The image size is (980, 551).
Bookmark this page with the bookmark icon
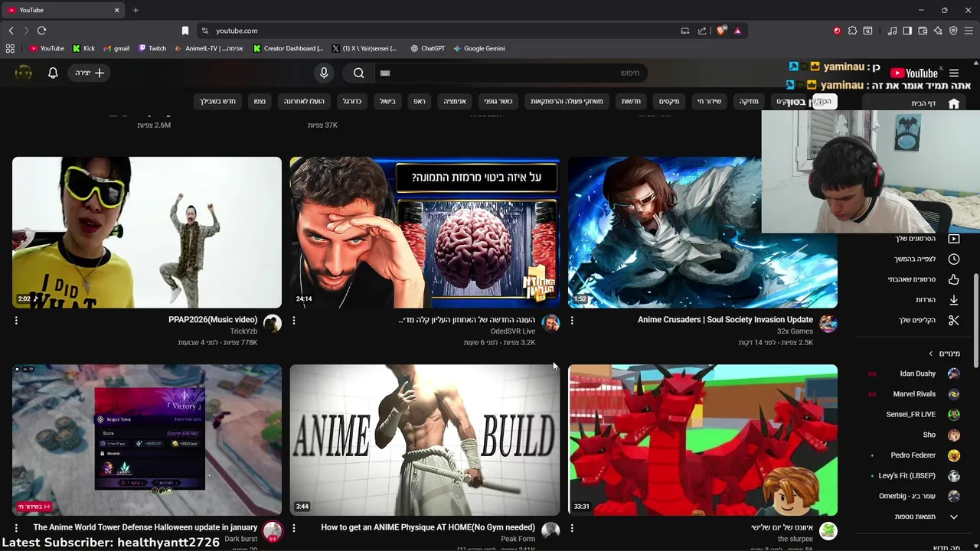[185, 31]
